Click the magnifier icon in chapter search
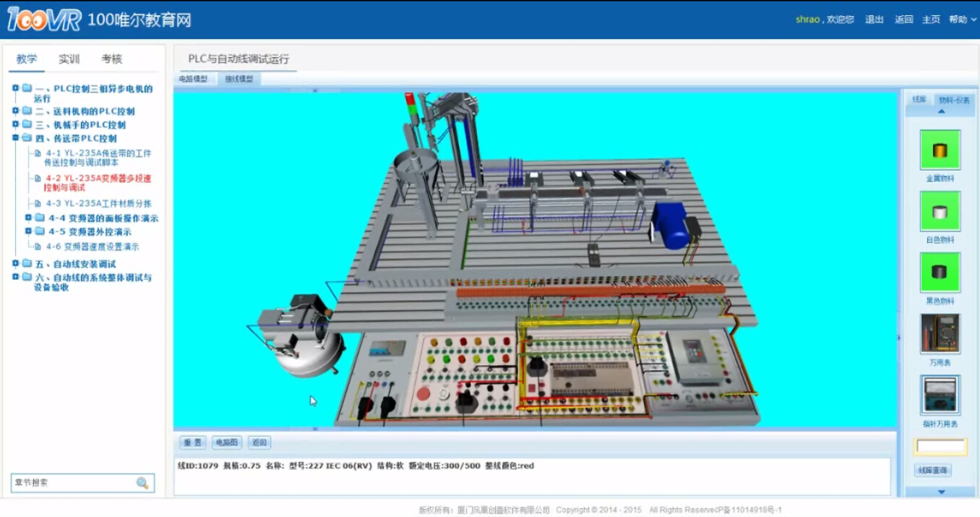The height and width of the screenshot is (517, 980). pyautogui.click(x=142, y=483)
